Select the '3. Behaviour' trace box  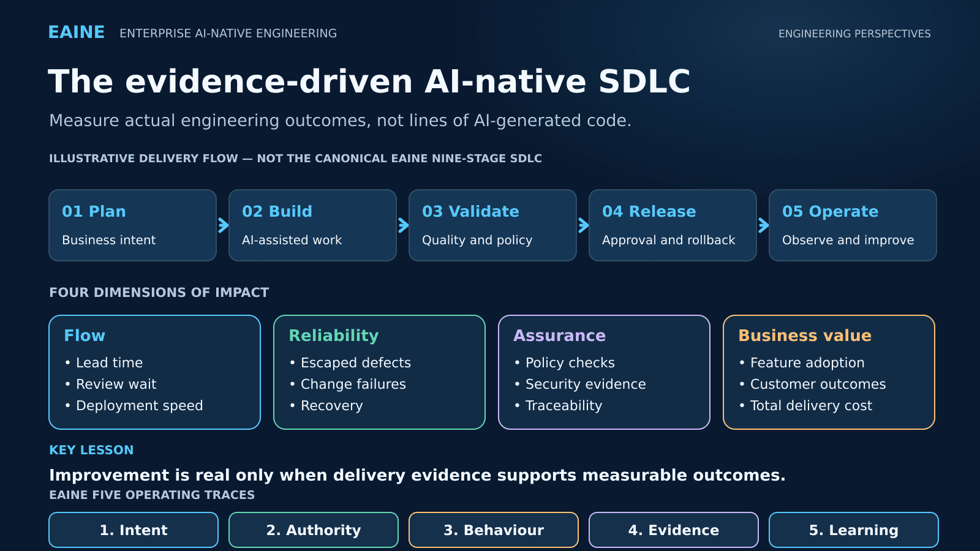pos(494,530)
